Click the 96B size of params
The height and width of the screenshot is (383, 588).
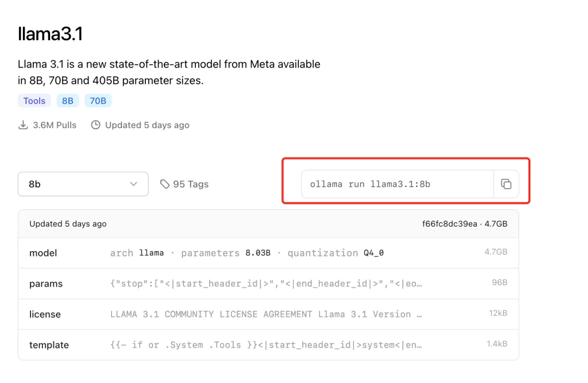tap(499, 282)
